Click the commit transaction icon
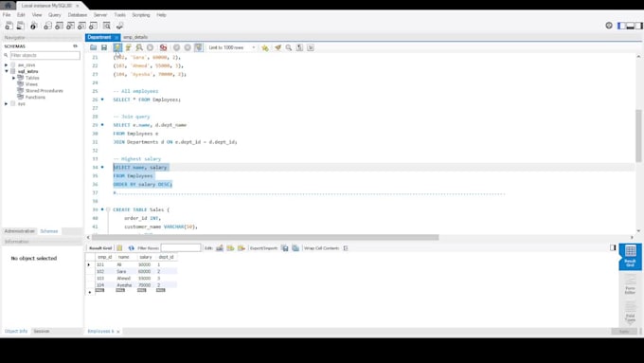The width and height of the screenshot is (644, 363). (176, 47)
